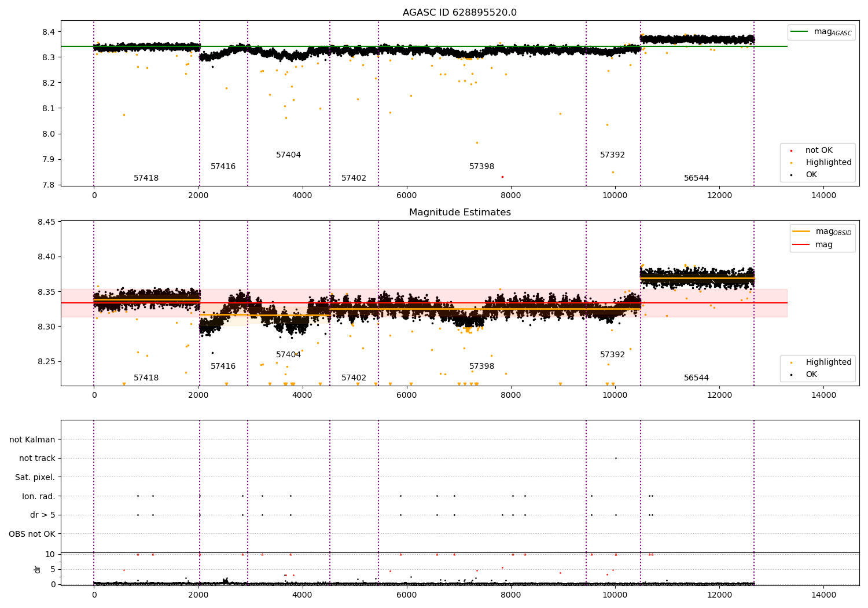Screen dimensions: 868x608
Task: Select the mag OBSID legend entry
Action: tap(822, 232)
